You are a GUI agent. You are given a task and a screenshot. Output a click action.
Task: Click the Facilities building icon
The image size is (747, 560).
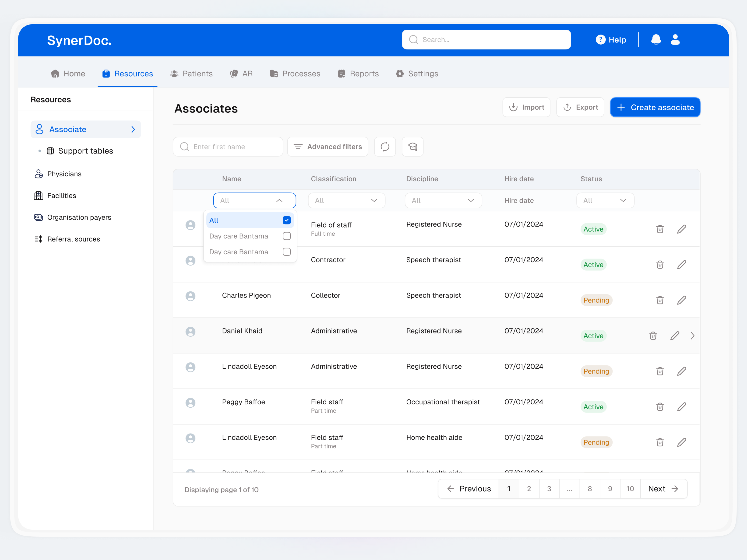(39, 196)
